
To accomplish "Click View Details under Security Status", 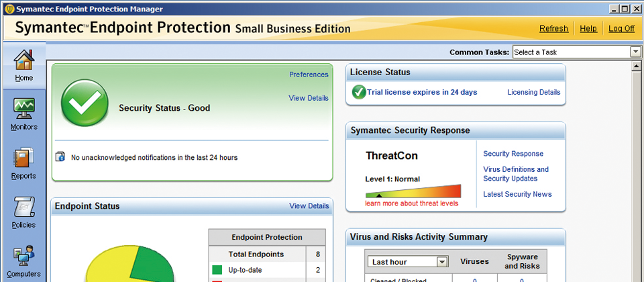I will 309,98.
